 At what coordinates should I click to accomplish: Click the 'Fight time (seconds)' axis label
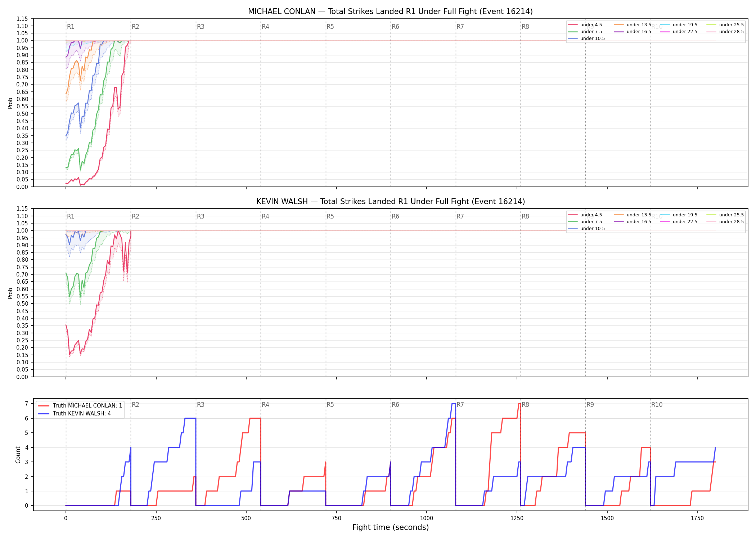tap(391, 527)
